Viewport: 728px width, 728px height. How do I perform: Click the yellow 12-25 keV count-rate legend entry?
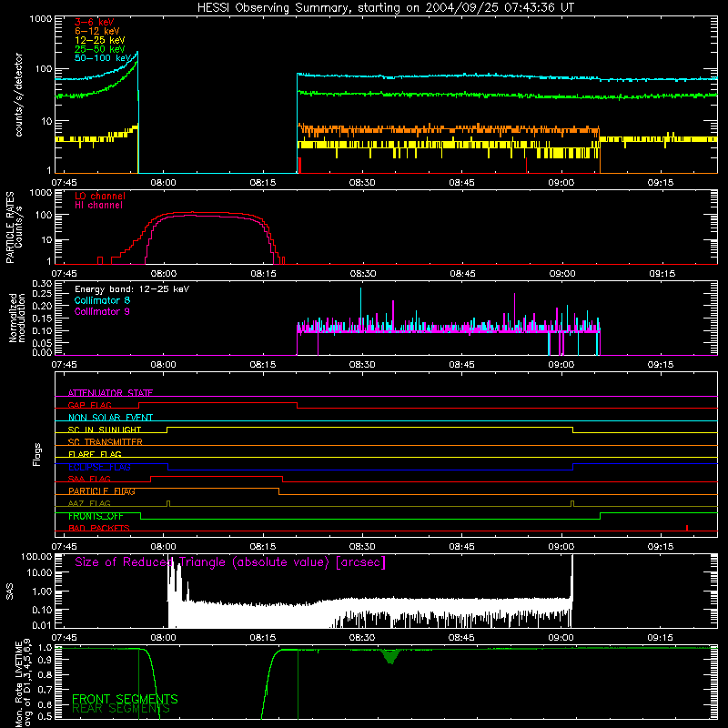pyautogui.click(x=99, y=40)
